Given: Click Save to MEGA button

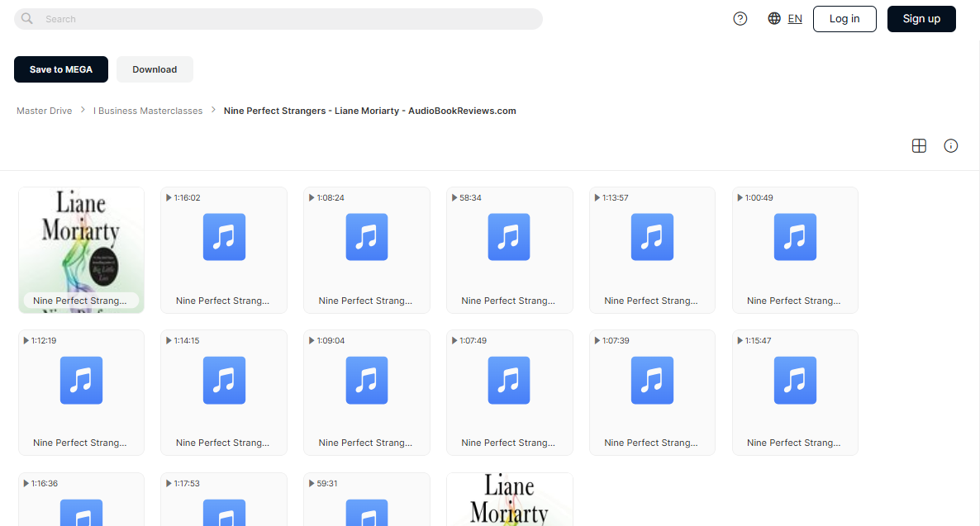Looking at the screenshot, I should pos(60,69).
